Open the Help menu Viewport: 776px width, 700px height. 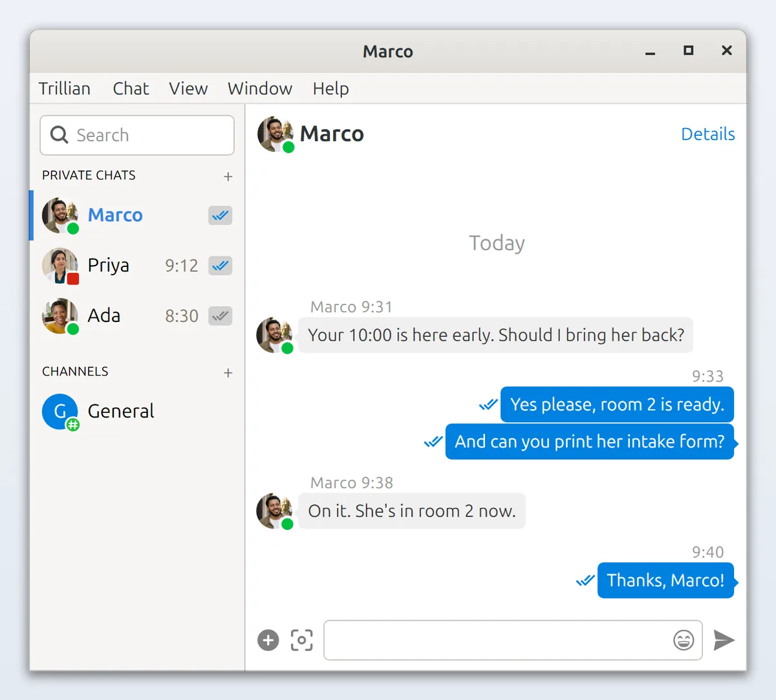click(x=331, y=89)
